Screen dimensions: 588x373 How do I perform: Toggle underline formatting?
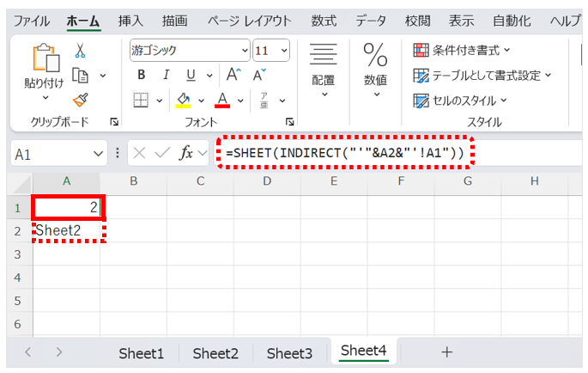(x=191, y=75)
